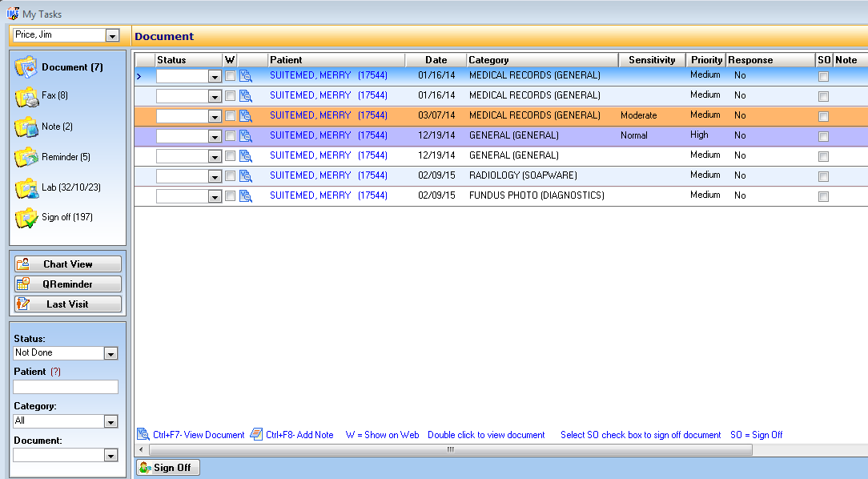Click the Ctrl+F8 Add Note icon
The image size is (868, 479).
click(x=256, y=434)
